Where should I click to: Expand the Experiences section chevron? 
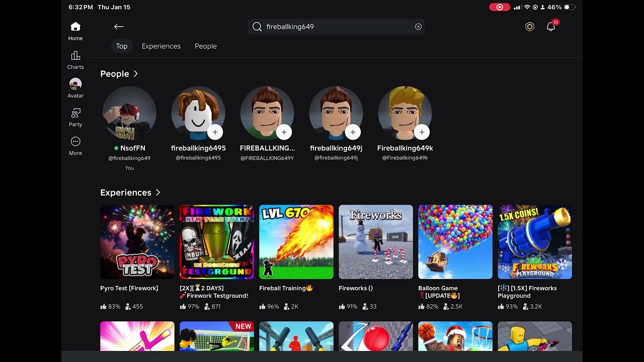(x=158, y=193)
